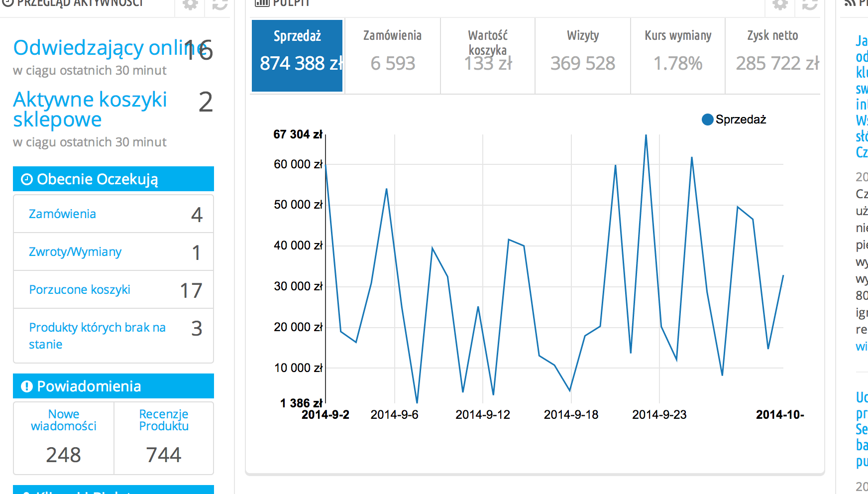Image resolution: width=868 pixels, height=494 pixels.
Task: Click the pending orders count 4
Action: coord(197,215)
